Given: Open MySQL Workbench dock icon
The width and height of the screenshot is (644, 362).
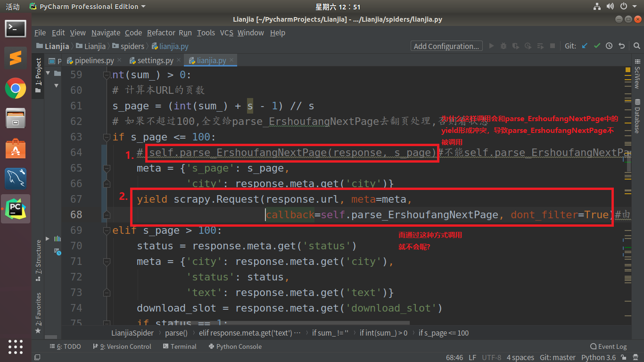Looking at the screenshot, I should tap(16, 178).
